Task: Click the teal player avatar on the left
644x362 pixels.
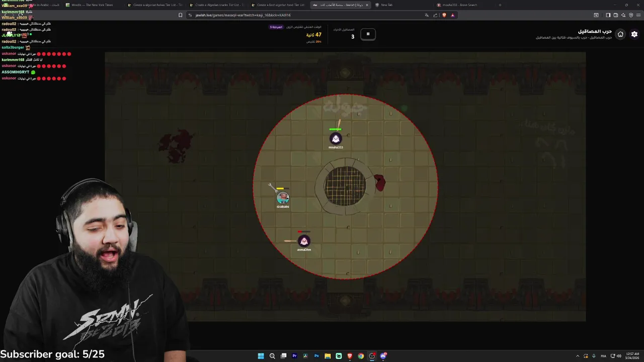Action: (x=283, y=198)
